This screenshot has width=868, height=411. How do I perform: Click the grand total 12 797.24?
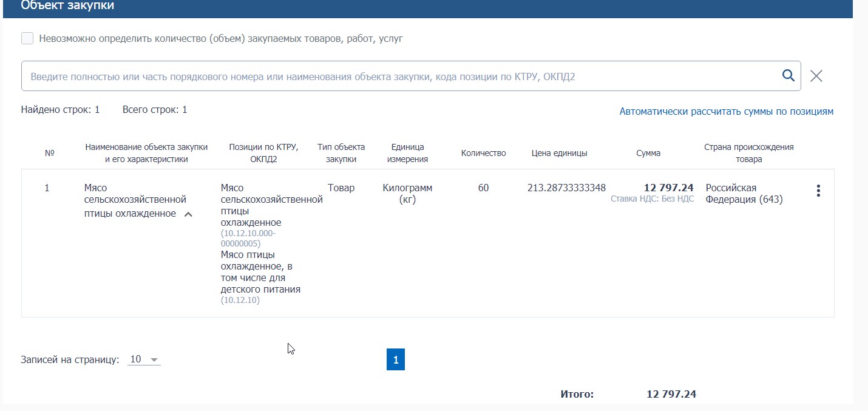click(x=671, y=394)
